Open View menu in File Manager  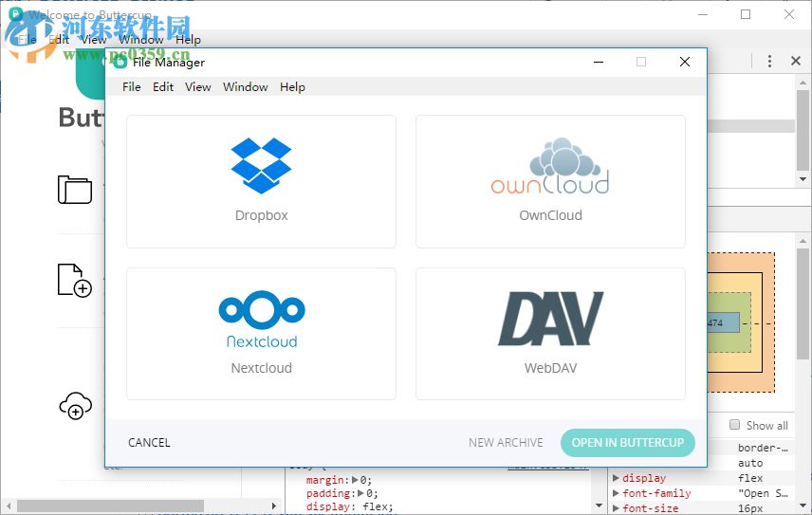(198, 87)
